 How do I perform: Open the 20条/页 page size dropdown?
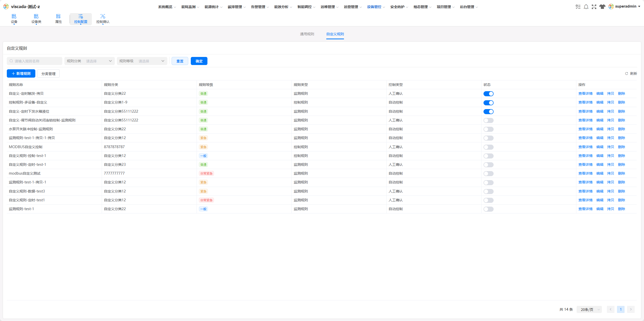click(x=589, y=309)
